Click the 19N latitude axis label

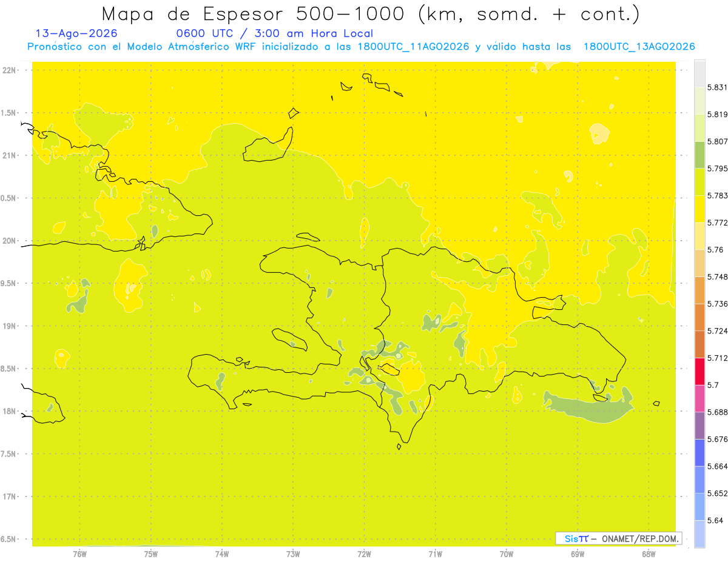tap(10, 326)
